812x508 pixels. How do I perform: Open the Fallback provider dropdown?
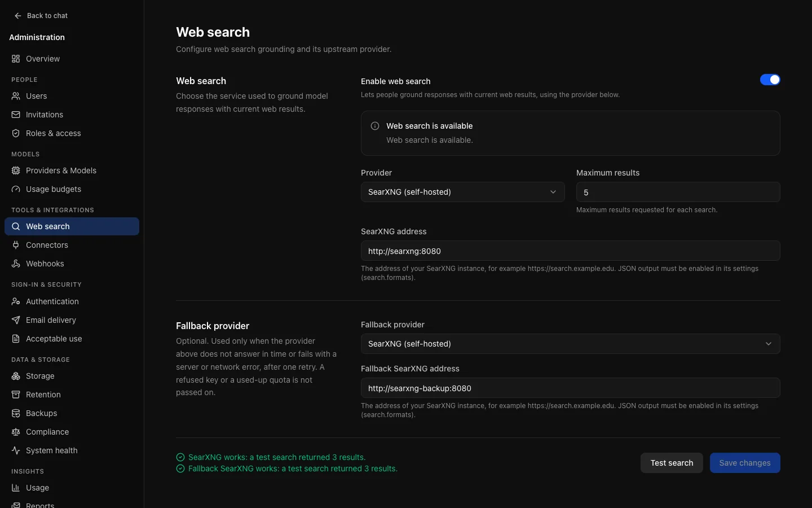570,344
